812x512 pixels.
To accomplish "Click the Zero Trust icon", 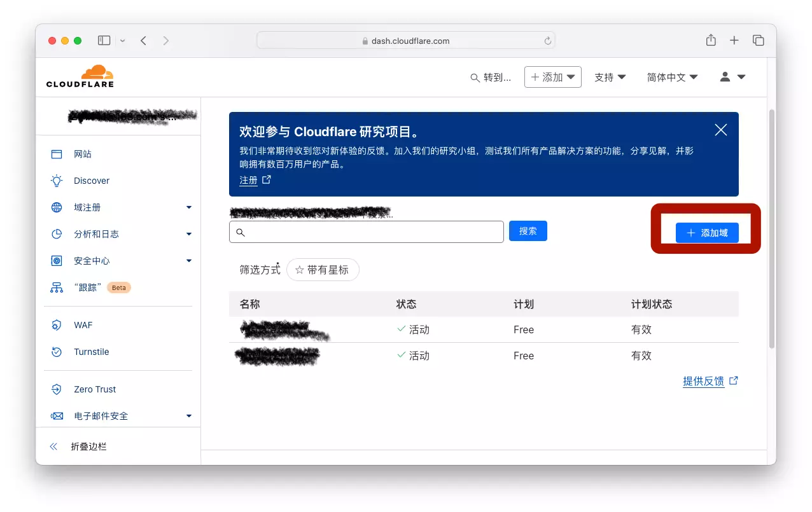I will (x=57, y=389).
